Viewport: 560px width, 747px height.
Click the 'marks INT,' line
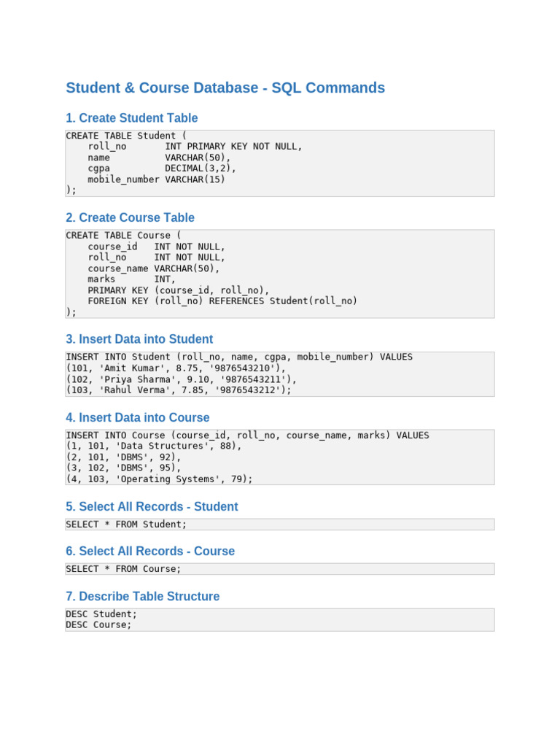(x=131, y=279)
